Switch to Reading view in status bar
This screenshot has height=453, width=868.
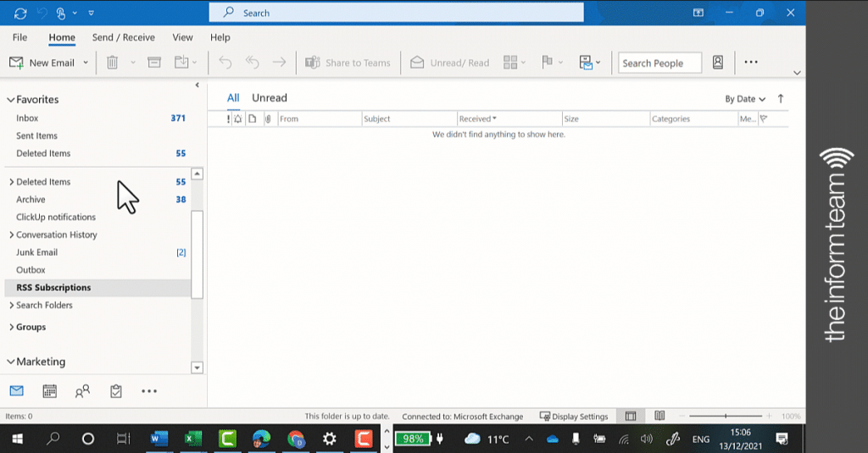(659, 416)
